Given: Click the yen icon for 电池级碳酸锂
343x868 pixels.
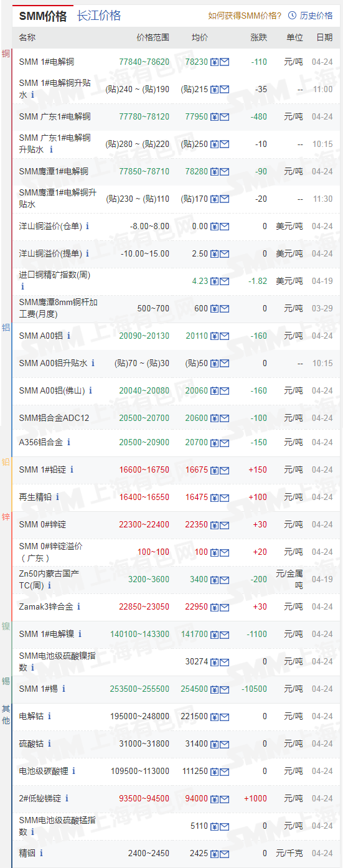Looking at the screenshot, I should [214, 771].
